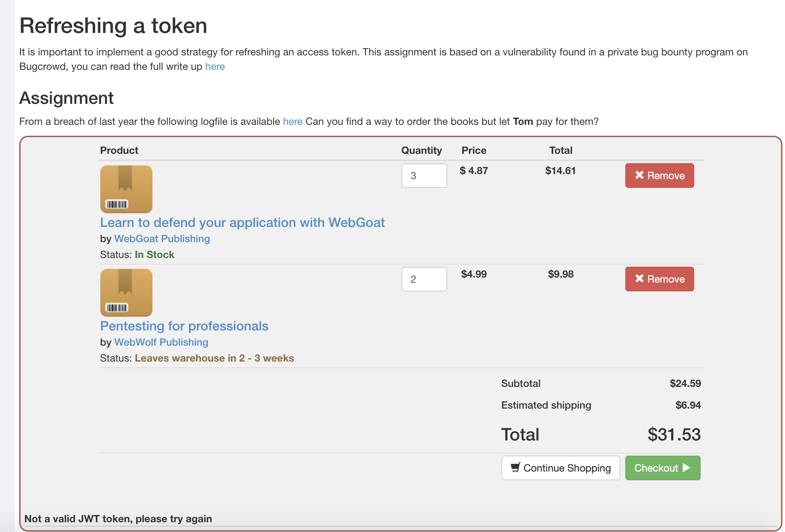
Task: Open the logfile 'here' link
Action: pyautogui.click(x=292, y=122)
